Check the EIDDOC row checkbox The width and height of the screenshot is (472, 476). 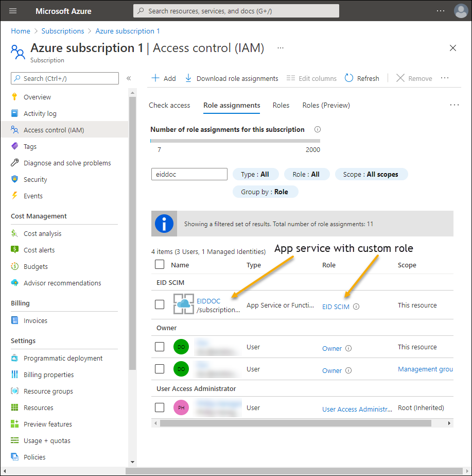160,304
